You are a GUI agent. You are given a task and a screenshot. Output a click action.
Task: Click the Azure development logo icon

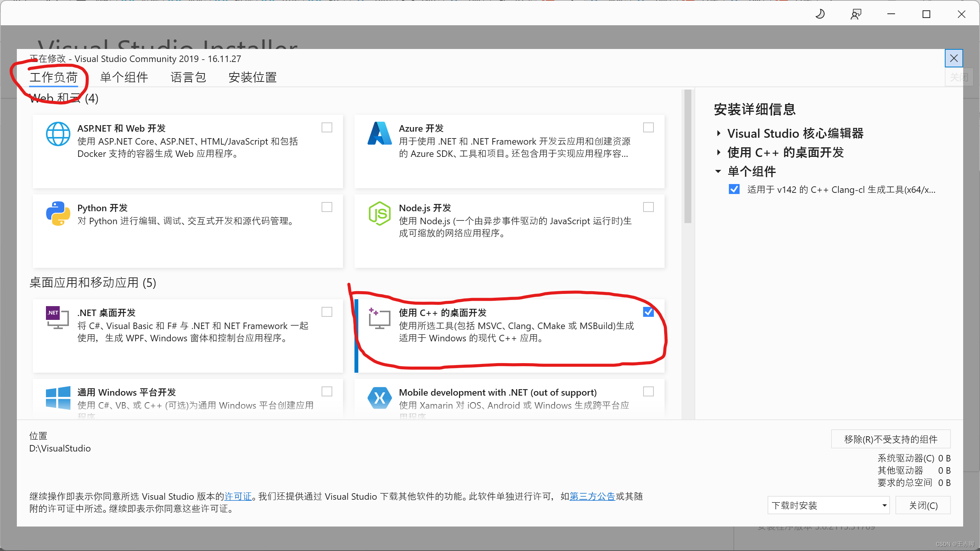coord(379,134)
